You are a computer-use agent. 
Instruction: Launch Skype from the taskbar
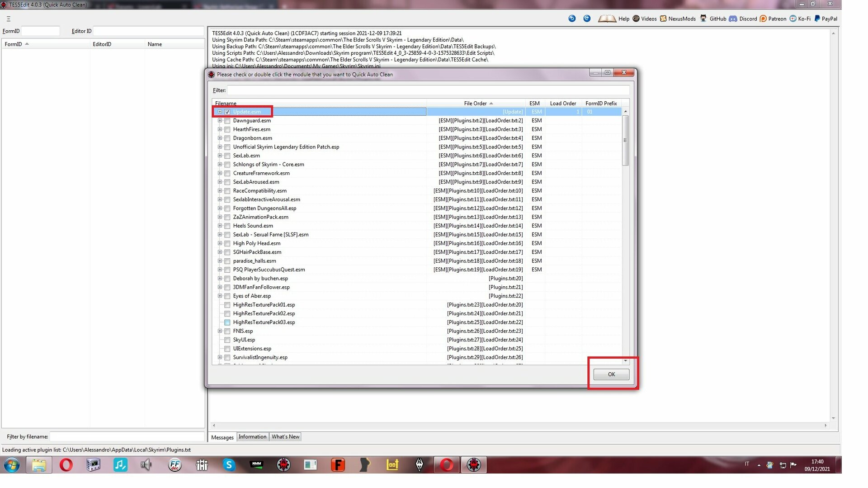point(229,465)
